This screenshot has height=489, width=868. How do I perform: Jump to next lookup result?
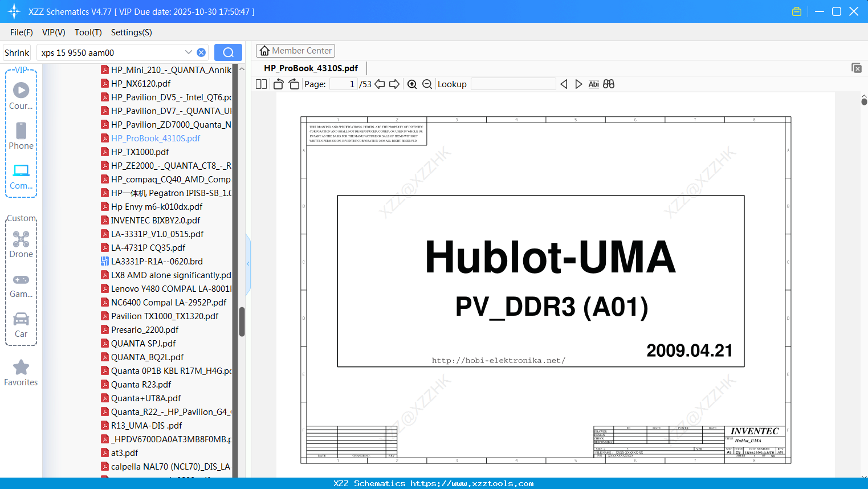[x=578, y=84]
